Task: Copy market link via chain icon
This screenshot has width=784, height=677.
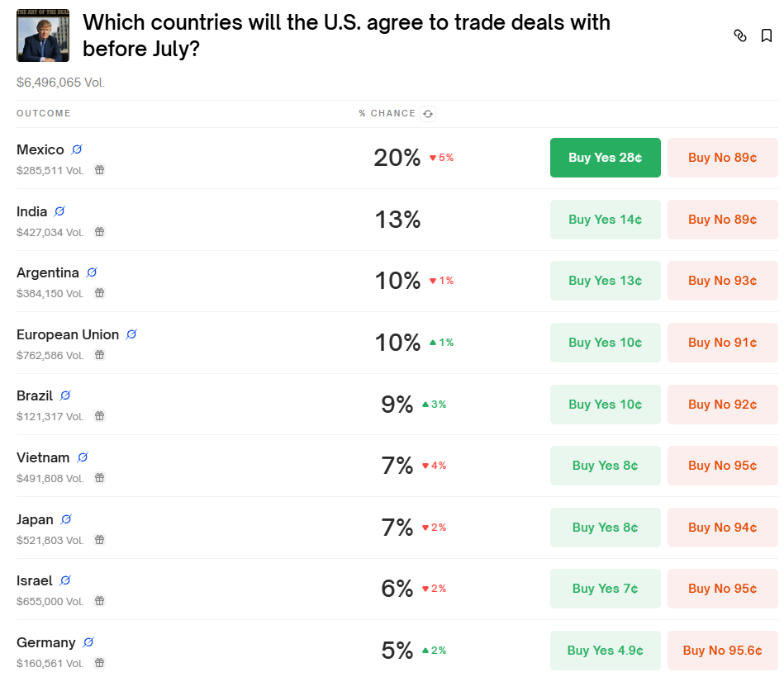Action: [x=740, y=36]
